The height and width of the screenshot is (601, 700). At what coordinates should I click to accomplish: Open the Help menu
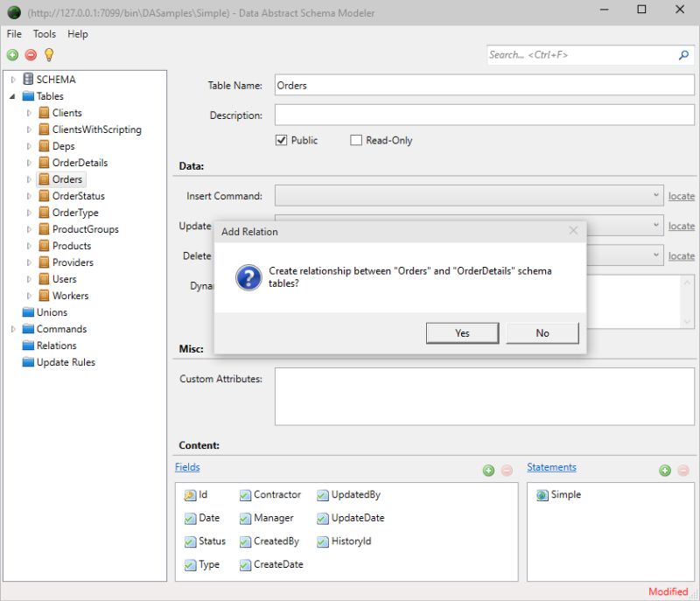click(78, 34)
